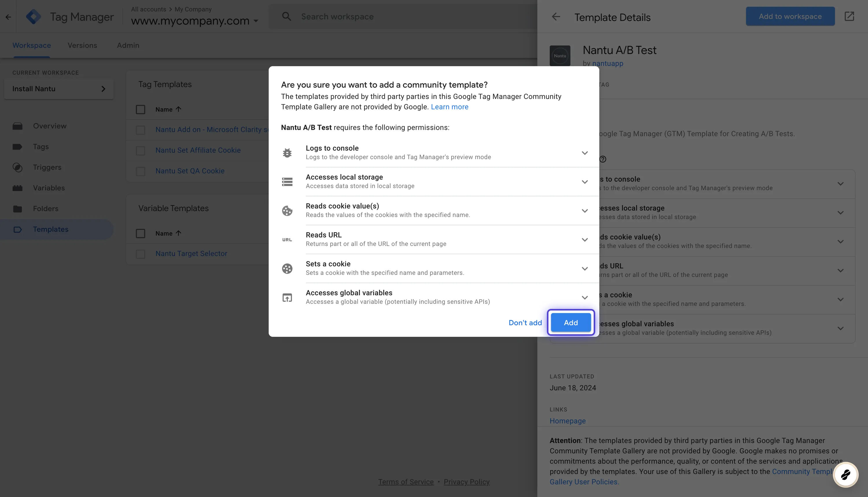Image resolution: width=868 pixels, height=497 pixels.
Task: Click the Variables sidebar icon
Action: (17, 188)
